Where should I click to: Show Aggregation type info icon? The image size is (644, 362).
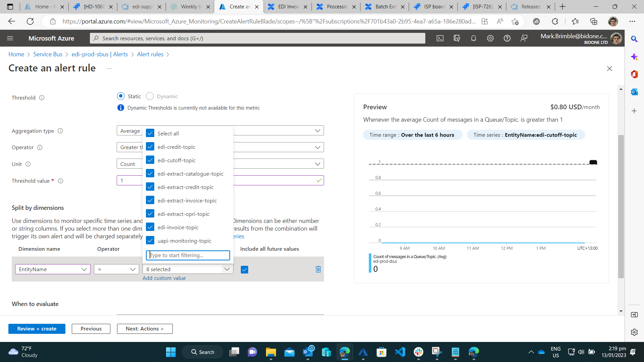[x=60, y=131]
